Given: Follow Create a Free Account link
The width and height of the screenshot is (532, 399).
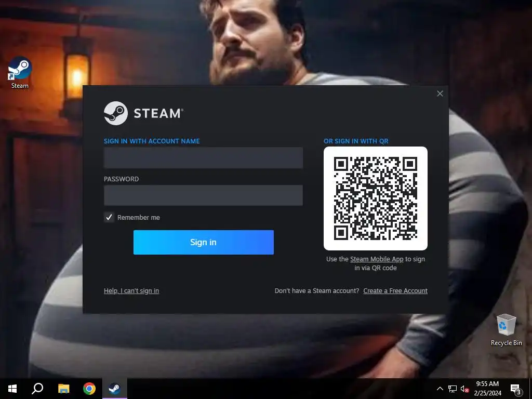Looking at the screenshot, I should [x=395, y=291].
